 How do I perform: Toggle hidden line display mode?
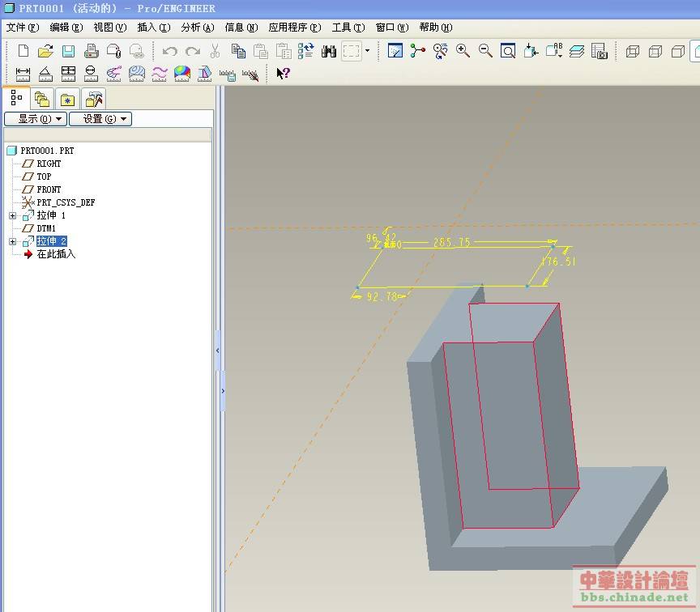click(655, 51)
